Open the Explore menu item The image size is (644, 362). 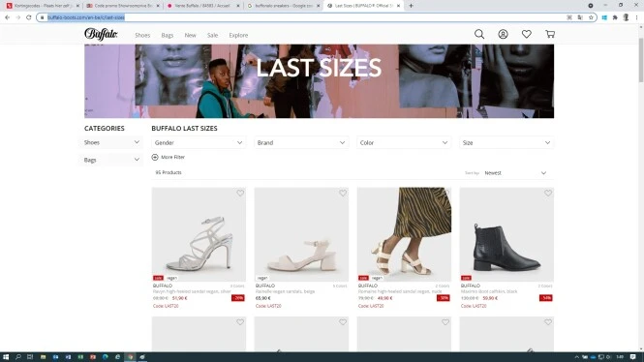[x=238, y=35]
